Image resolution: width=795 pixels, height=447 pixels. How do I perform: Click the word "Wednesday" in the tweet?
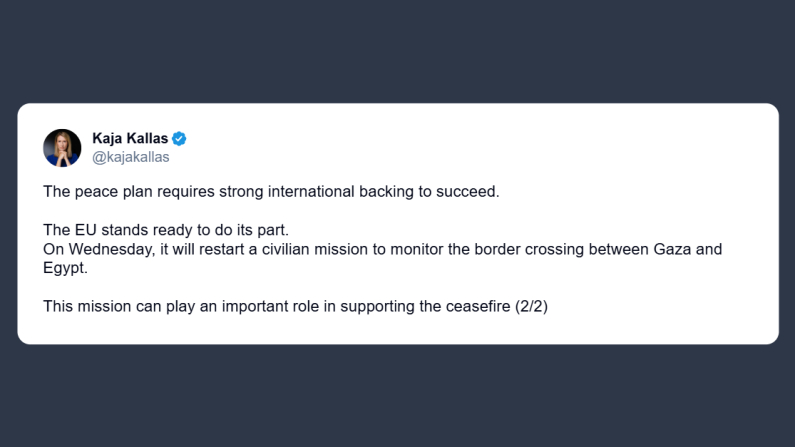[108, 249]
